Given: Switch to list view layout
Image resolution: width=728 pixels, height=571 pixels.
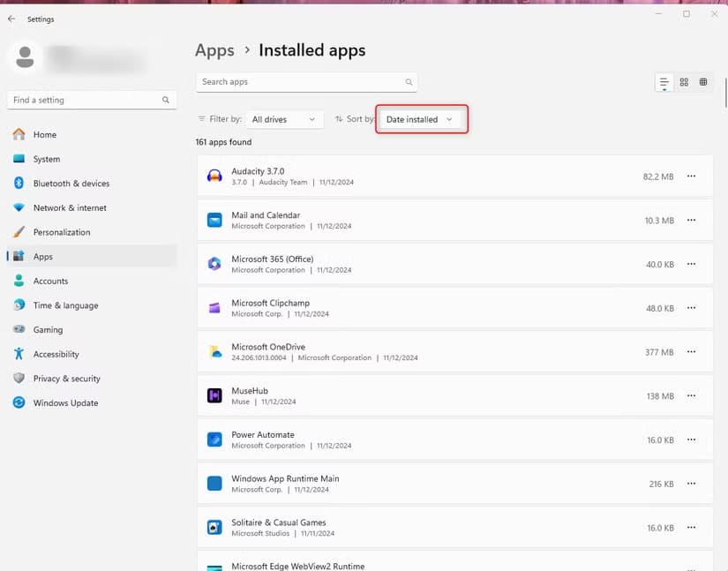Looking at the screenshot, I should (x=664, y=83).
